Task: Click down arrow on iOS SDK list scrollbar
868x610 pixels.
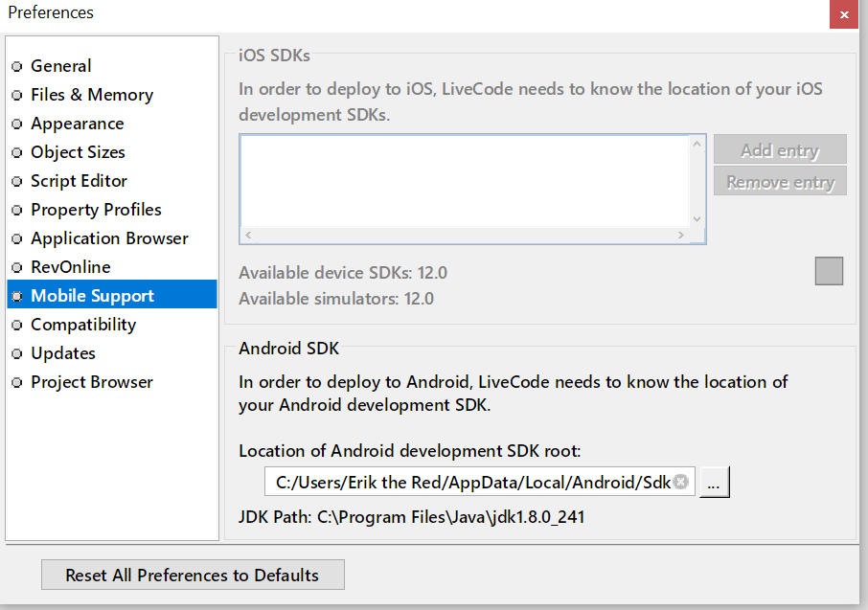Action: (x=697, y=218)
